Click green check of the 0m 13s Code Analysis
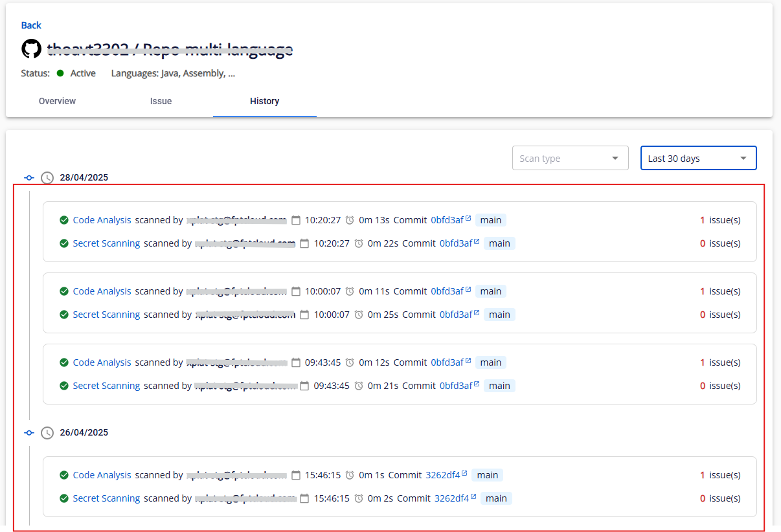 pos(64,220)
